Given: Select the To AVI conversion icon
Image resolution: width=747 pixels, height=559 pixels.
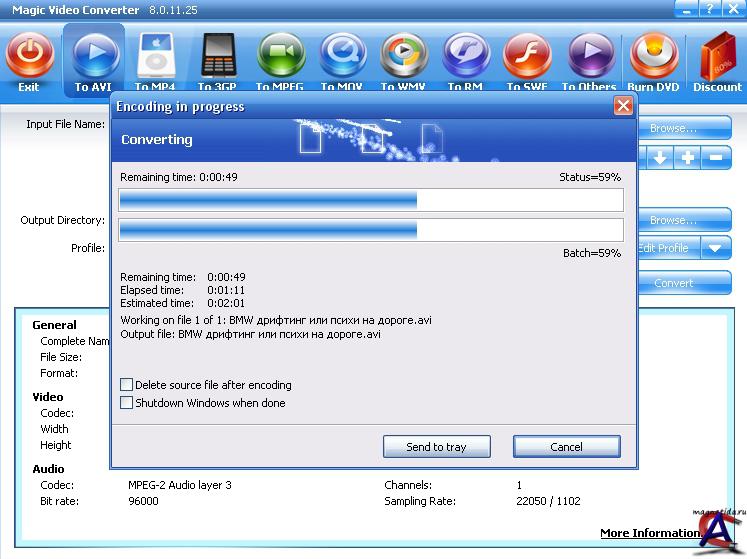Looking at the screenshot, I should (x=93, y=57).
